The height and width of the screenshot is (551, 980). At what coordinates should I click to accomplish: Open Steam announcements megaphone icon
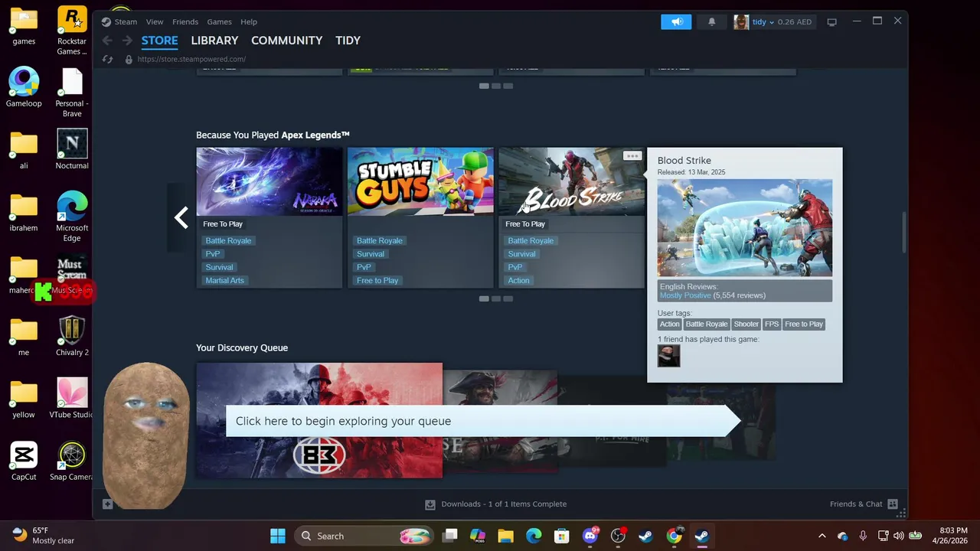point(676,21)
